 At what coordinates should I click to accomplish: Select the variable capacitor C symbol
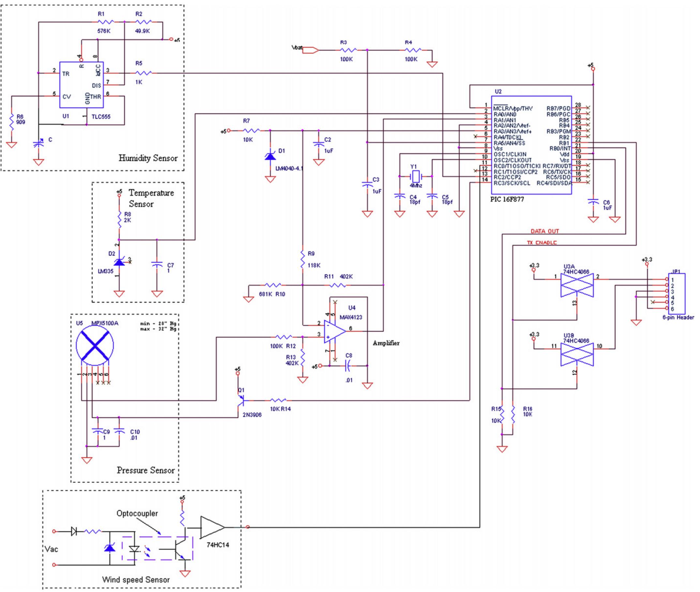pos(38,144)
